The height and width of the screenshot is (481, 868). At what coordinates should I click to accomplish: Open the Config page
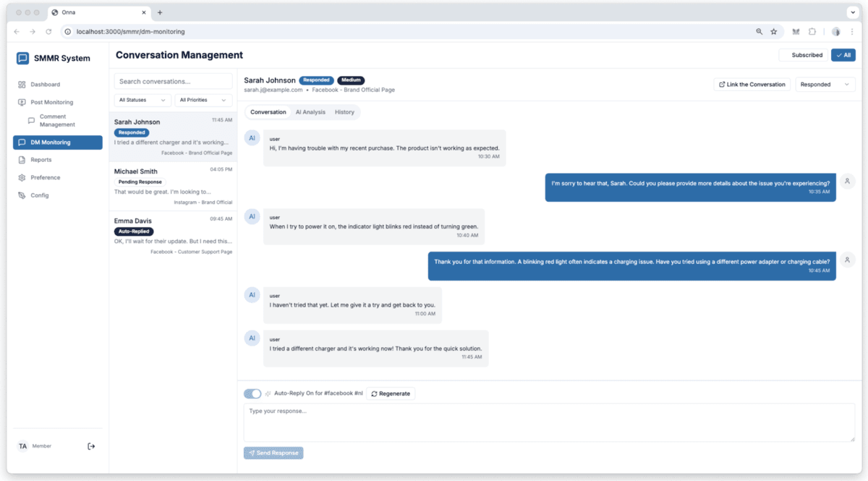click(x=58, y=195)
